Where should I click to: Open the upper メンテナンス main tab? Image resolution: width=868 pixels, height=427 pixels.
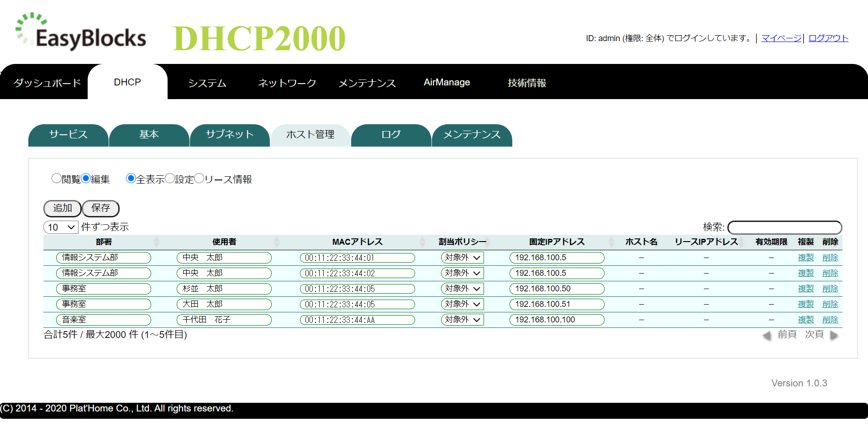[x=367, y=83]
